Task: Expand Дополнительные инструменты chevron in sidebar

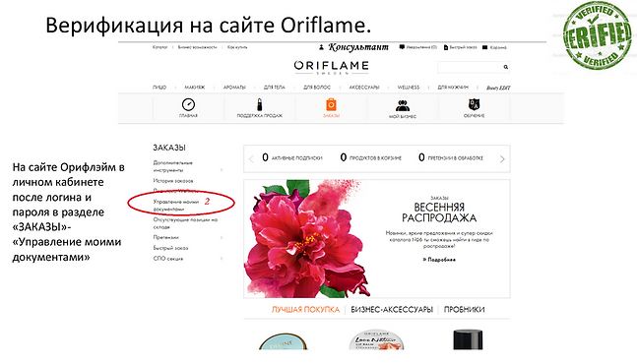Action: coord(222,169)
